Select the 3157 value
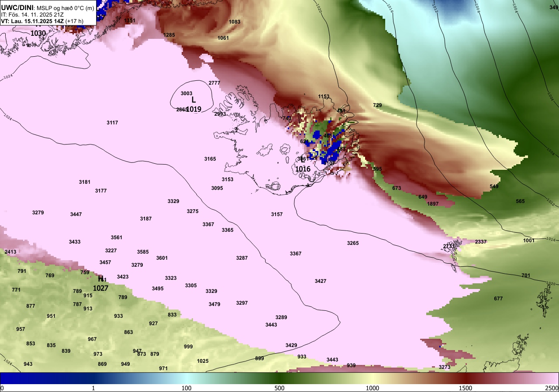The height and width of the screenshot is (392, 559). 277,214
